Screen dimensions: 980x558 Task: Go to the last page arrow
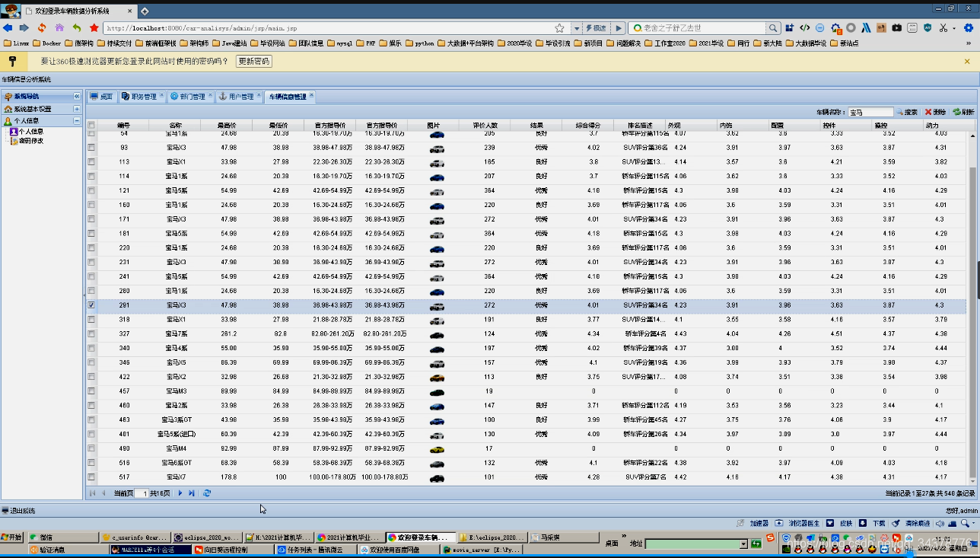click(192, 493)
